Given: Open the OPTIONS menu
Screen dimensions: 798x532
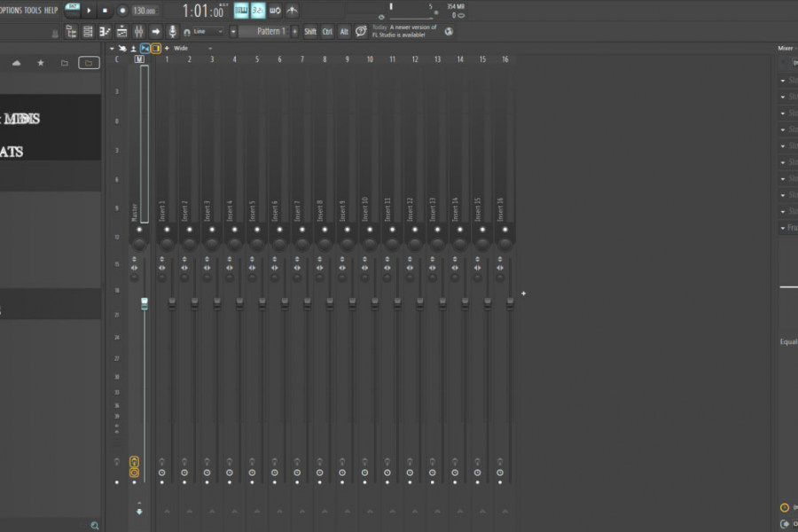Looking at the screenshot, I should tap(10, 10).
